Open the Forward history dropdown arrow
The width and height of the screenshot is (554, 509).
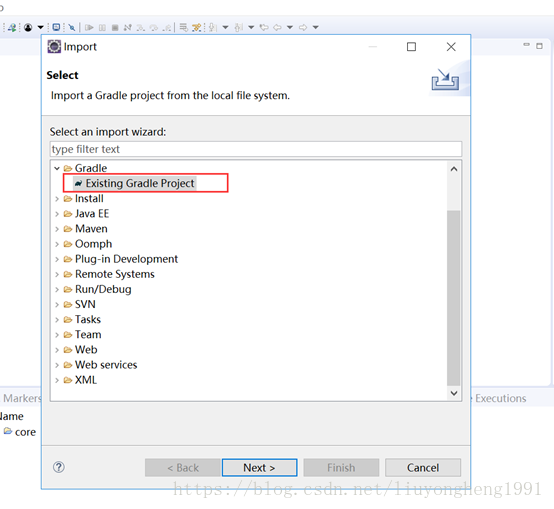316,27
